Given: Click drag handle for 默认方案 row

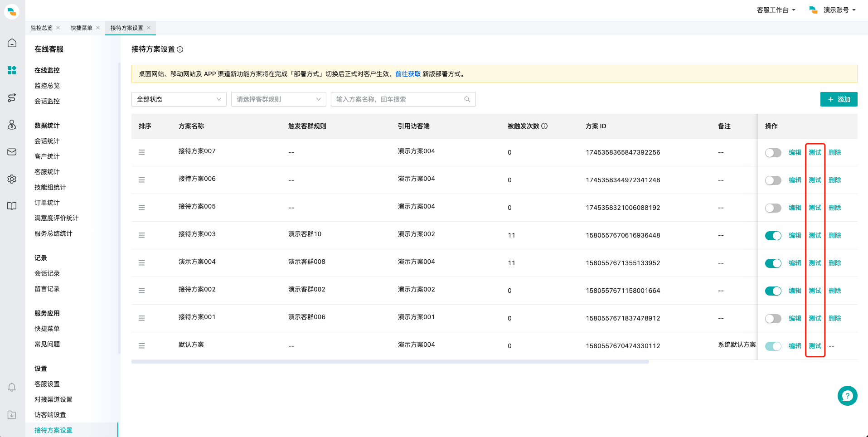Looking at the screenshot, I should coord(142,346).
